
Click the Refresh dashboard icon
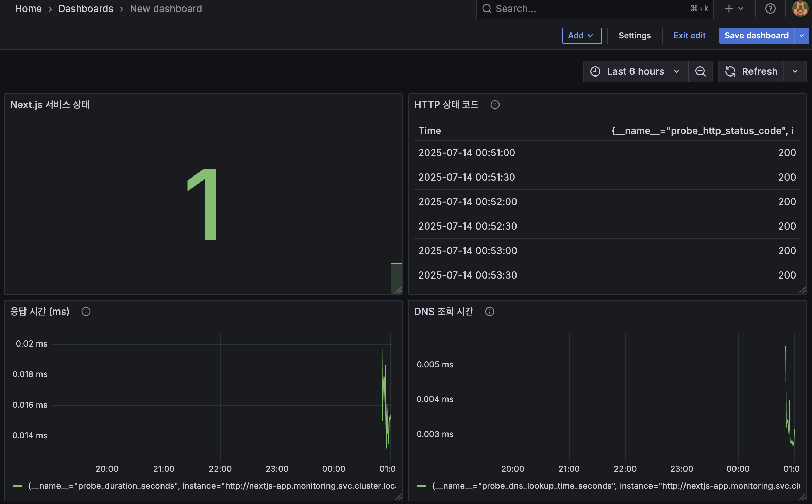(731, 71)
